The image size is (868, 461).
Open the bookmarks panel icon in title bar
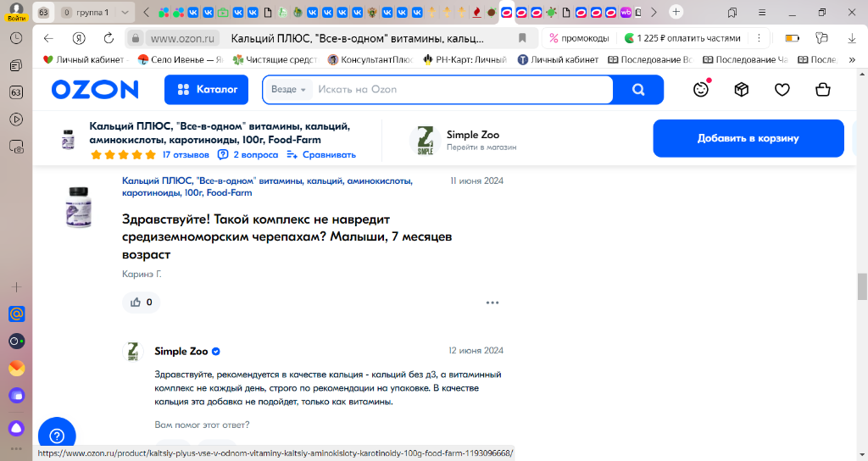click(732, 12)
